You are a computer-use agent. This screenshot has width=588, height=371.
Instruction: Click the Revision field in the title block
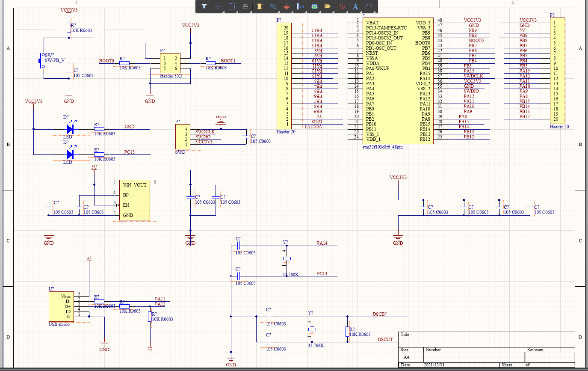click(x=550, y=354)
